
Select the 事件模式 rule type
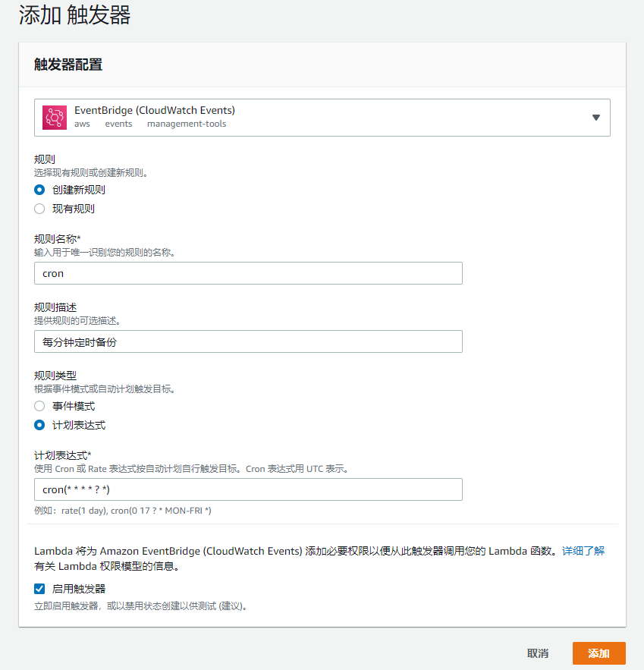pos(39,406)
